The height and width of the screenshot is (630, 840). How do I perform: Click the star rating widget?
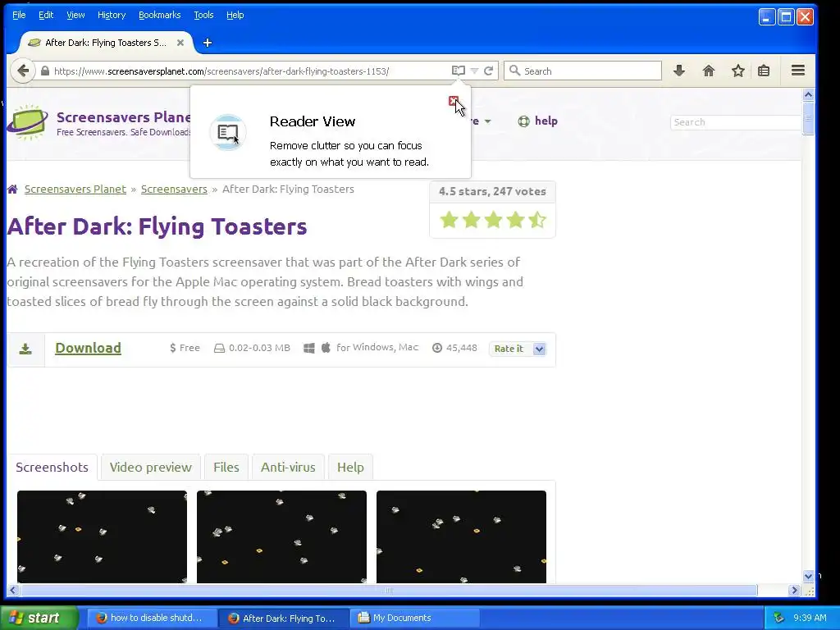(493, 220)
